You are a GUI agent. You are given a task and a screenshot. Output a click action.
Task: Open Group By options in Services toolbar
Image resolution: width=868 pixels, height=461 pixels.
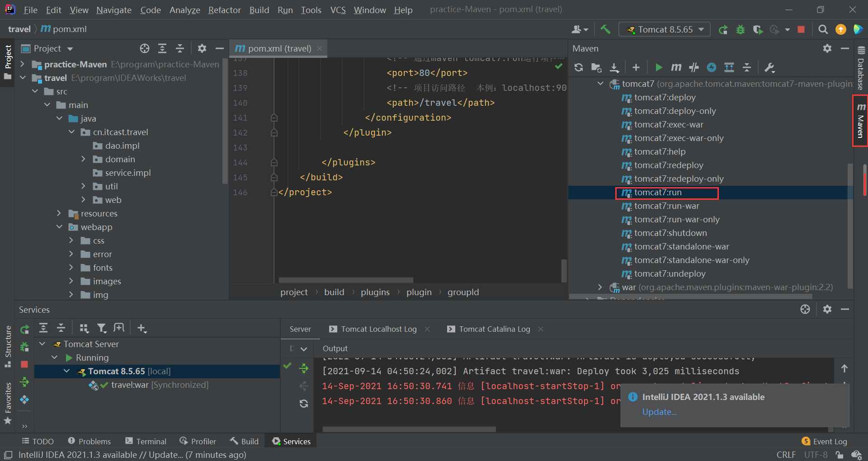tap(84, 328)
